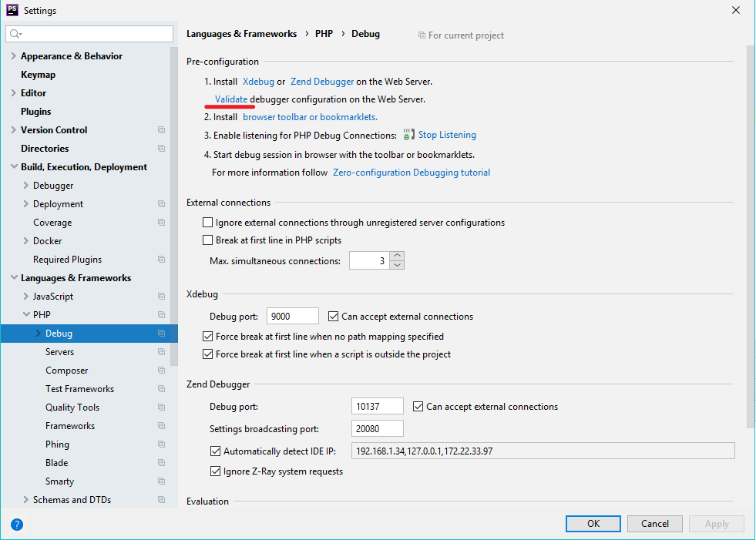The width and height of the screenshot is (756, 540).
Task: Check Ignore external connections through unregistered servers
Action: click(207, 223)
